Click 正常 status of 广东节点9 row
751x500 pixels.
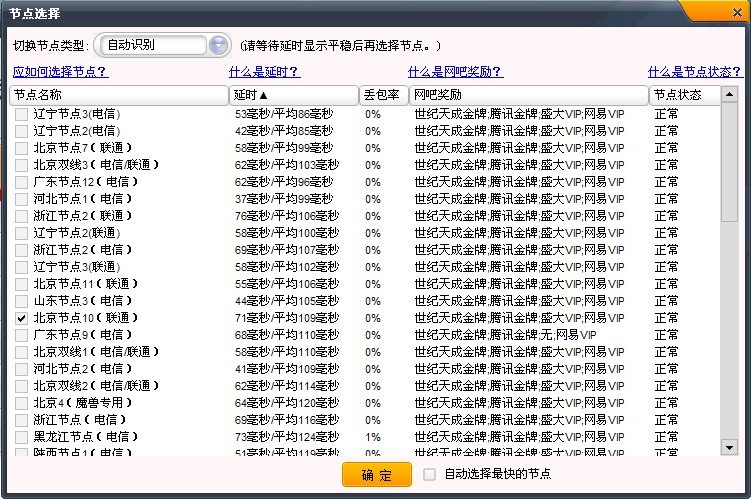point(666,335)
